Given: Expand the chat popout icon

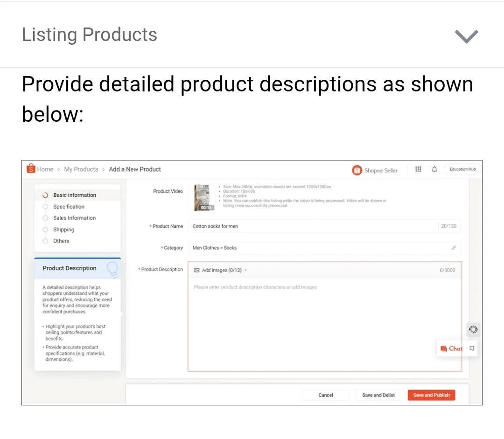Looking at the screenshot, I should 472,348.
